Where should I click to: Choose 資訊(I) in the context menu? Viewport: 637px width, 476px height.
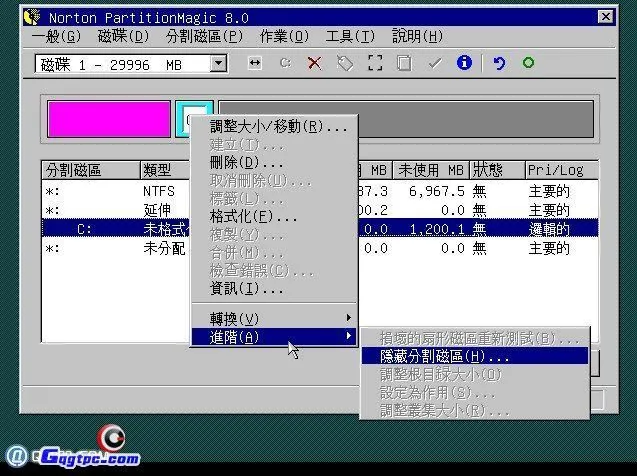click(x=274, y=288)
